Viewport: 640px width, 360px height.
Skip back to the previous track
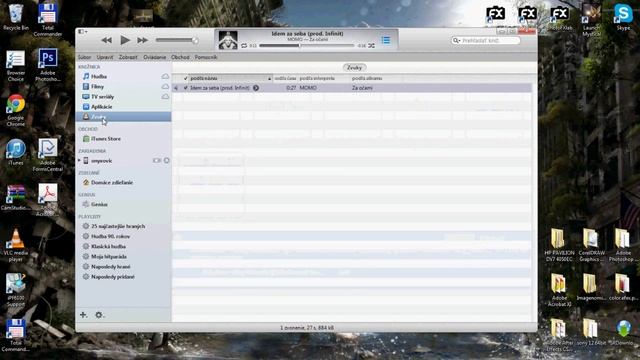pyautogui.click(x=107, y=40)
